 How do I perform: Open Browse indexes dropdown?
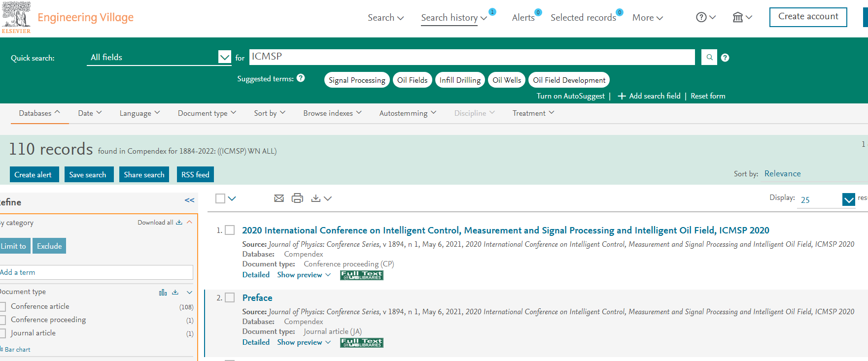[332, 113]
